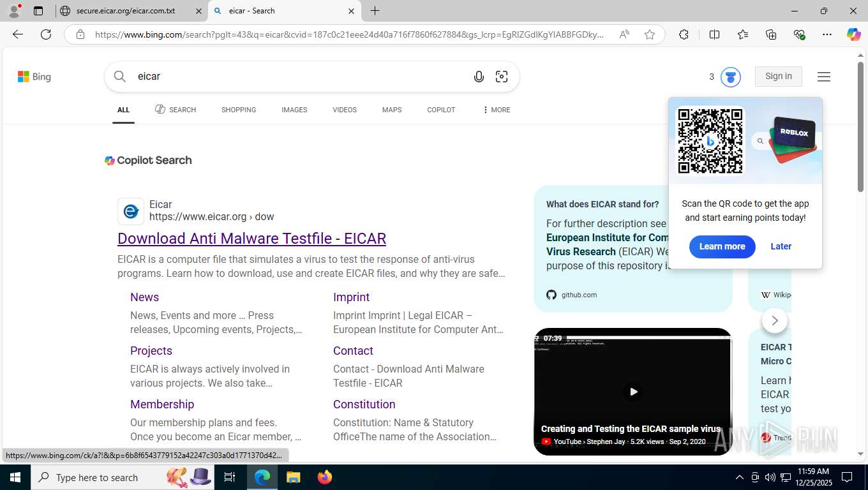
Task: Open Split screen icon
Action: click(x=714, y=34)
